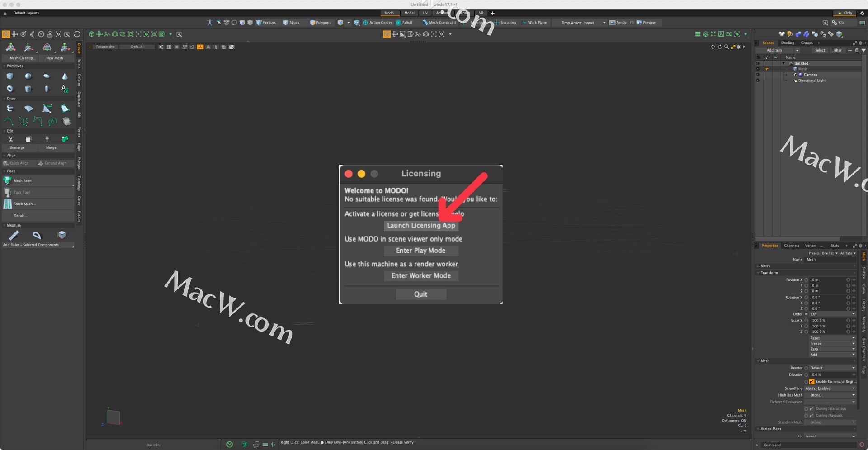Toggle Falloff in the toolbar

coord(404,23)
